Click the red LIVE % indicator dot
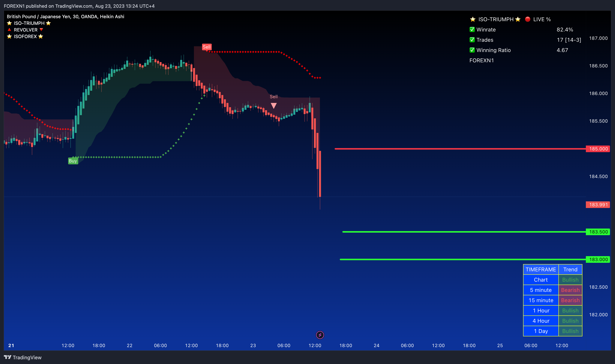The width and height of the screenshot is (615, 364). (528, 19)
